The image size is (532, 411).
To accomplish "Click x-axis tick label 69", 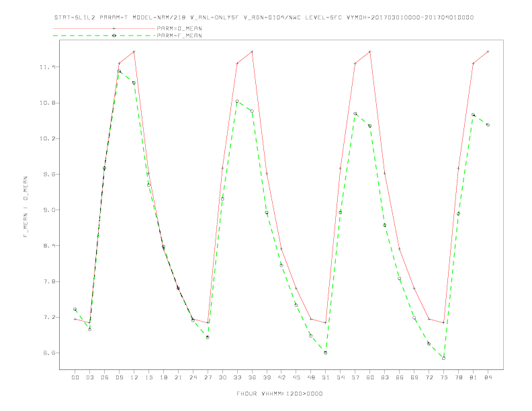I will pyautogui.click(x=414, y=377).
